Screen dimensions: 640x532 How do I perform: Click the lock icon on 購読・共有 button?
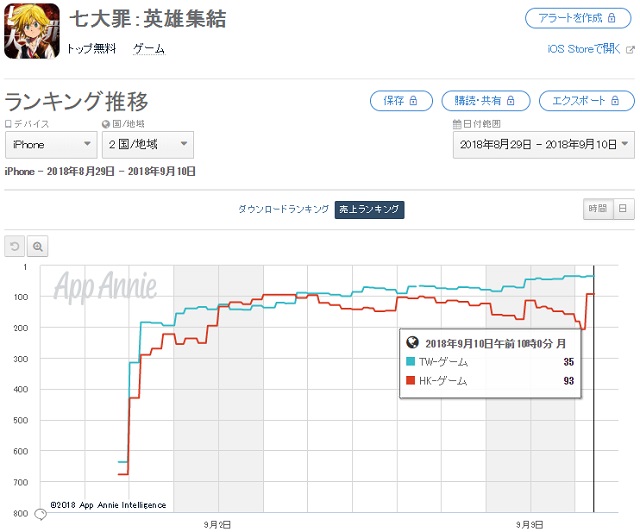[511, 100]
